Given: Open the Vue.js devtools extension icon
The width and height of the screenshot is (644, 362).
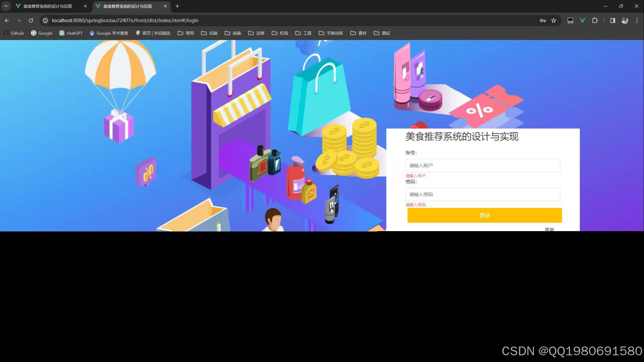Looking at the screenshot, I should [582, 21].
